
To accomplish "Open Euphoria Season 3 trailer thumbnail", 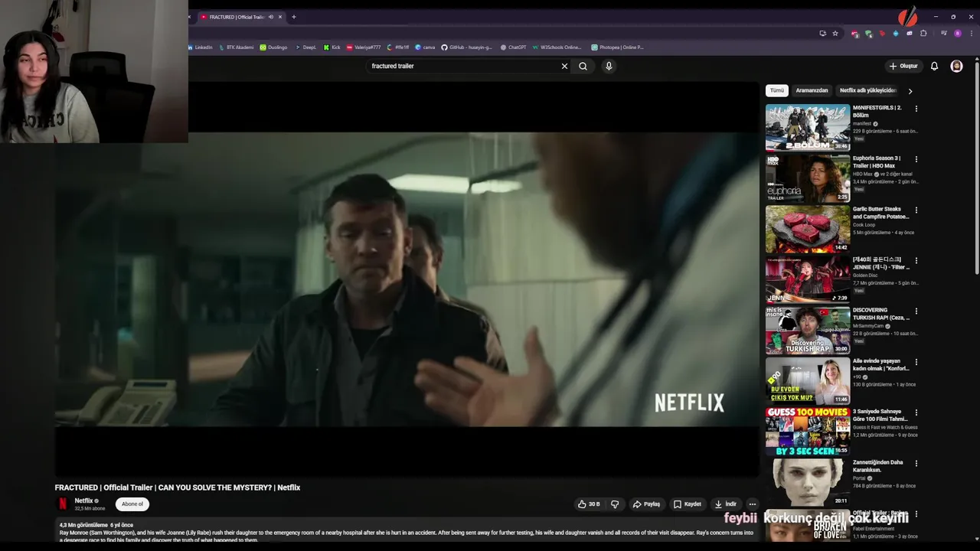I will (x=808, y=178).
